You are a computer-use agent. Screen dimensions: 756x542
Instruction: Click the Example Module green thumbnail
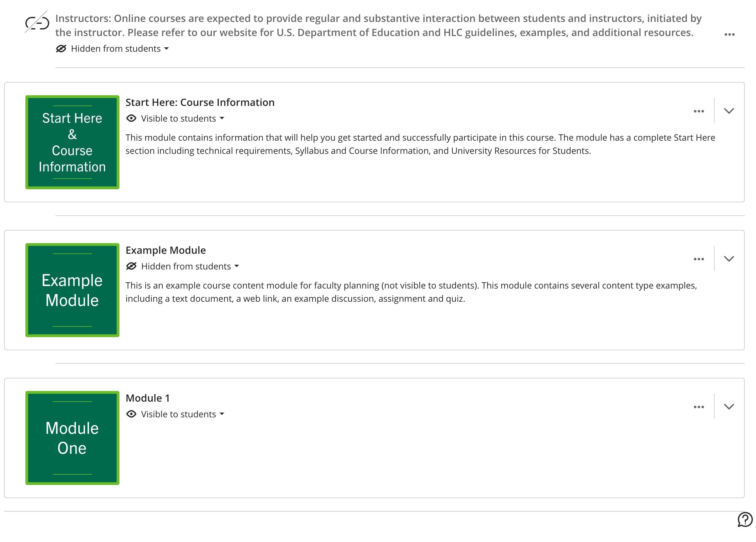point(72,290)
